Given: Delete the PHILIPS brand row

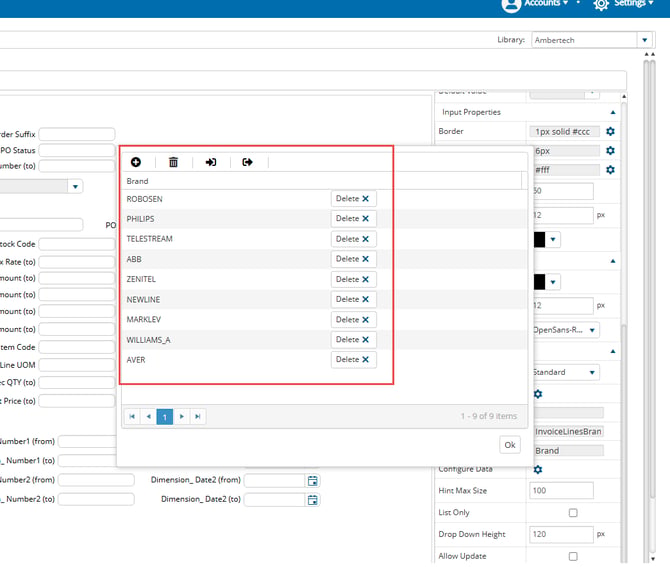Looking at the screenshot, I should pyautogui.click(x=353, y=218).
